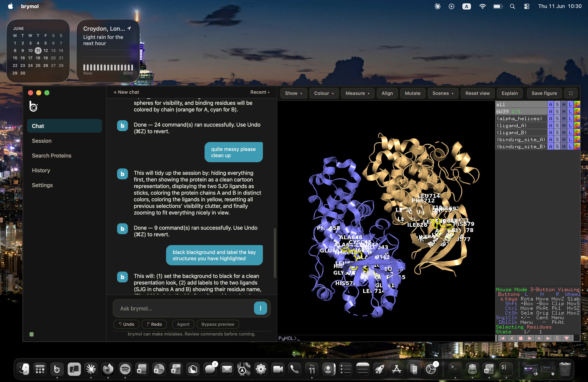Open the Show dropdown in the toolbar
Image resolution: width=588 pixels, height=382 pixels.
click(293, 93)
